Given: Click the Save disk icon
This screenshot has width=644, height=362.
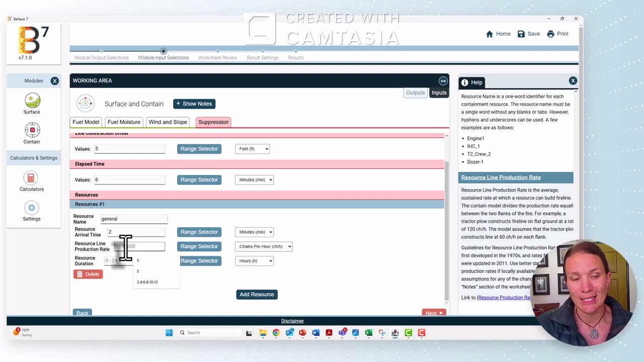Looking at the screenshot, I should [521, 34].
